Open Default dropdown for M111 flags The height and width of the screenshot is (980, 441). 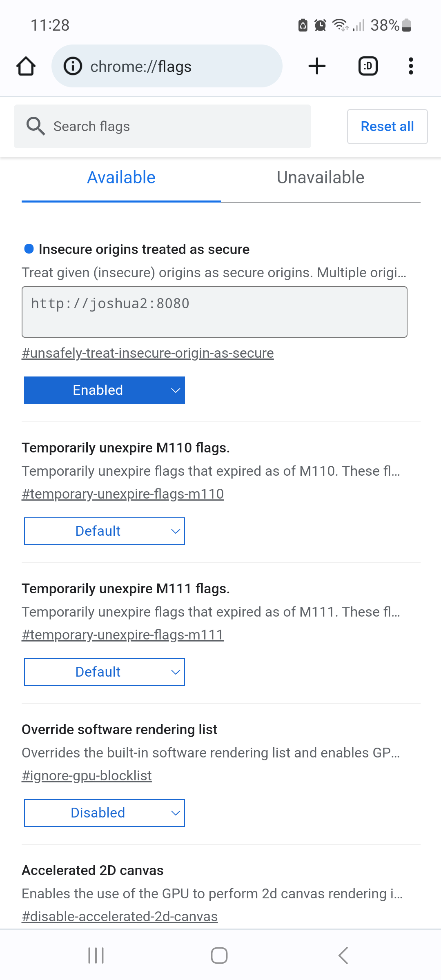pyautogui.click(x=105, y=672)
